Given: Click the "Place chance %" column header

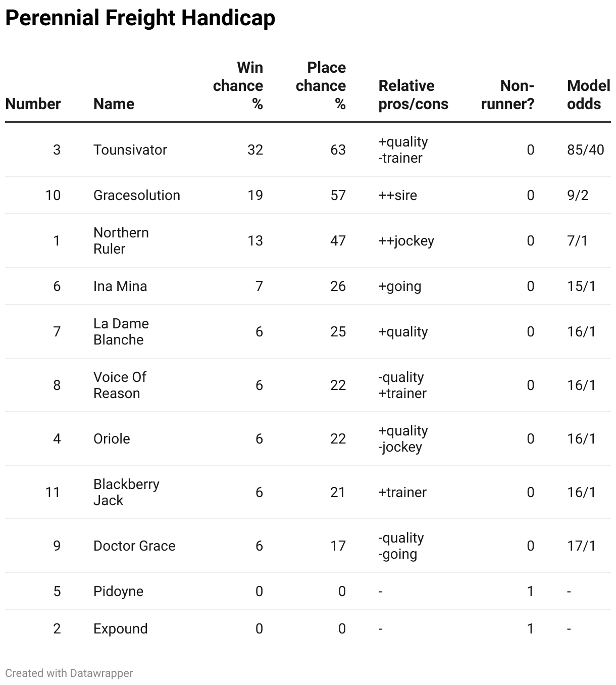Looking at the screenshot, I should pos(321,85).
